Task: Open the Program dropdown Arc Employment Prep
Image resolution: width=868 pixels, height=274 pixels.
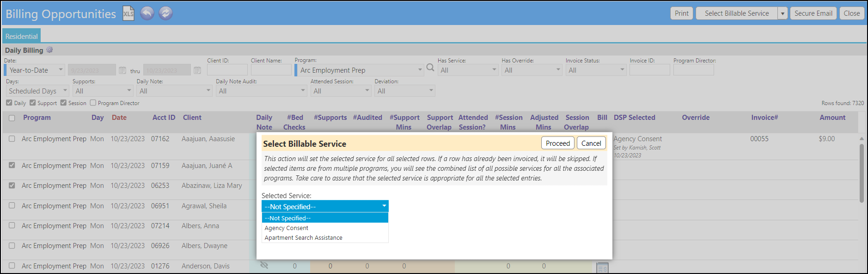Action: coord(359,70)
